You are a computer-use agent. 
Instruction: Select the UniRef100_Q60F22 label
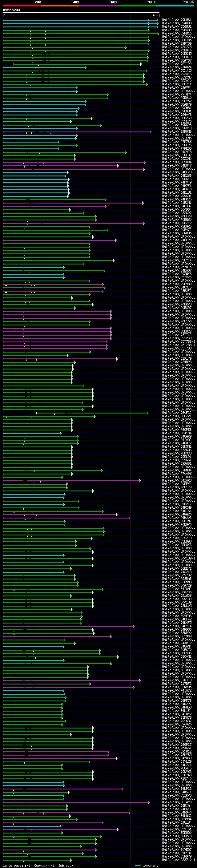[x=177, y=413]
